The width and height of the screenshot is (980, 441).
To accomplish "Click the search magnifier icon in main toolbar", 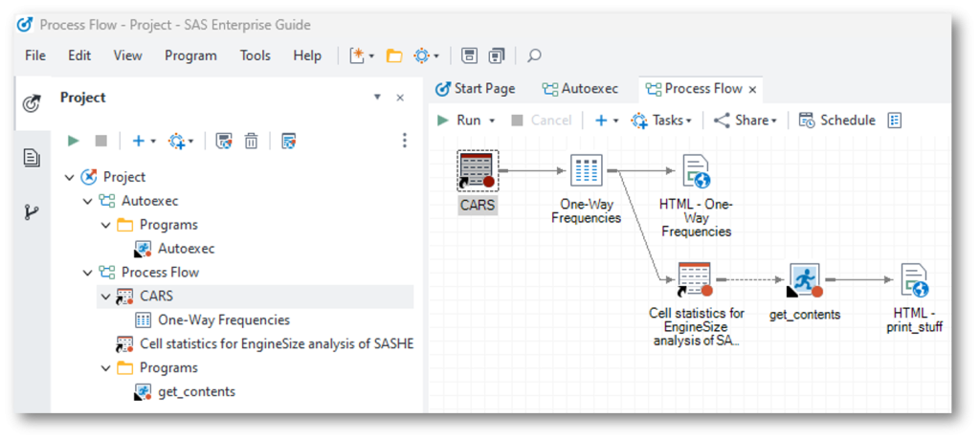I will (535, 55).
